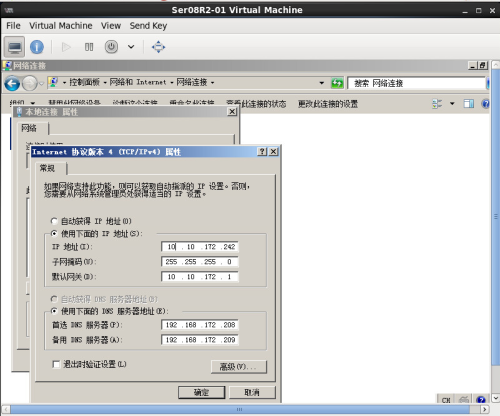Click the 备用 DNS 服务器 field
The height and width of the screenshot is (416, 500).
(x=200, y=340)
